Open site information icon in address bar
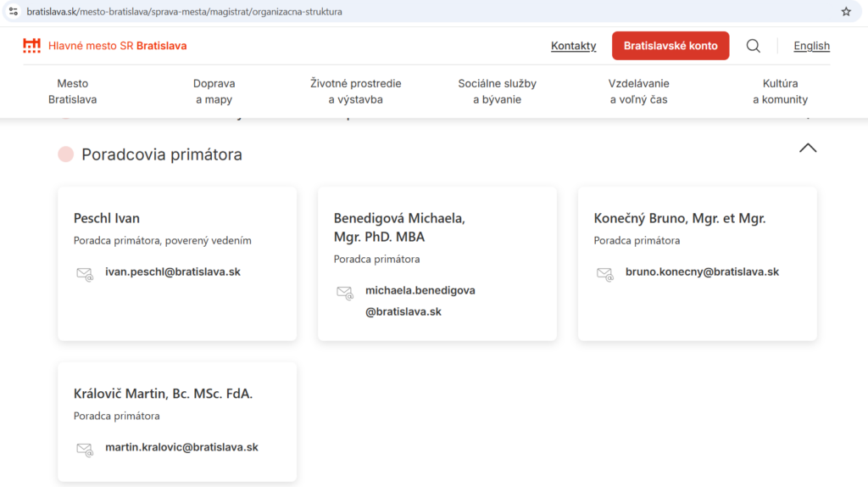 [13, 12]
